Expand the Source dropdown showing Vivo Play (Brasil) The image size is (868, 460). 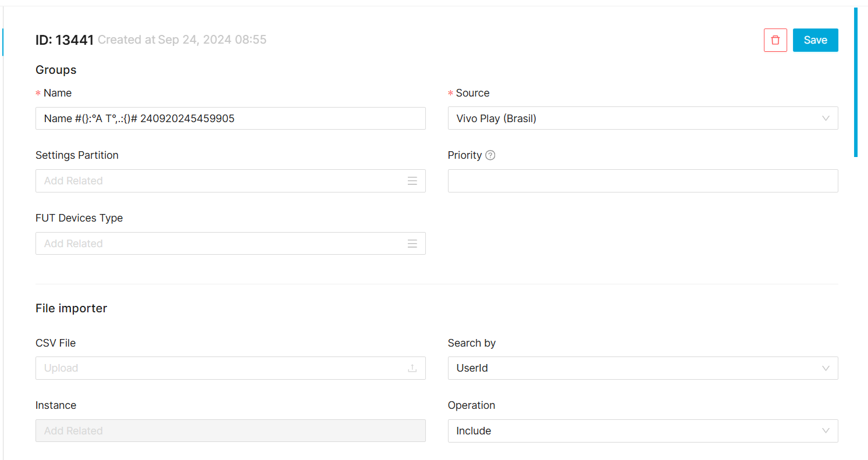(642, 119)
